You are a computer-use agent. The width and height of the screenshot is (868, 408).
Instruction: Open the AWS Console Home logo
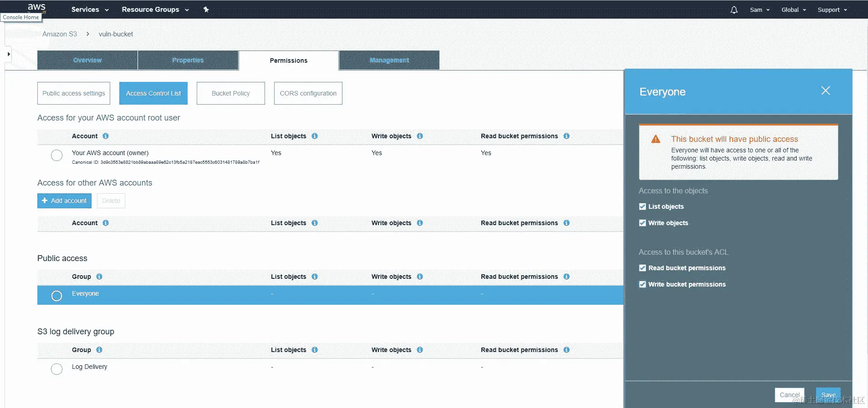tap(36, 8)
